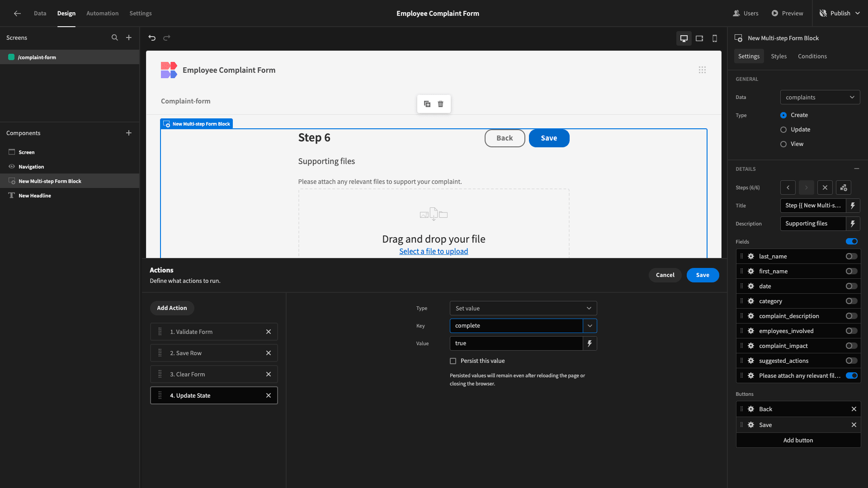Add a new step icon

click(x=844, y=188)
